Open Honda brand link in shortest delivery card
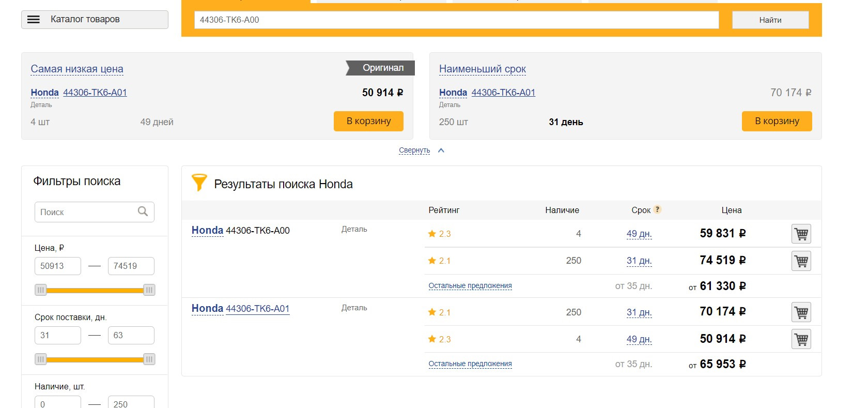 pos(453,93)
